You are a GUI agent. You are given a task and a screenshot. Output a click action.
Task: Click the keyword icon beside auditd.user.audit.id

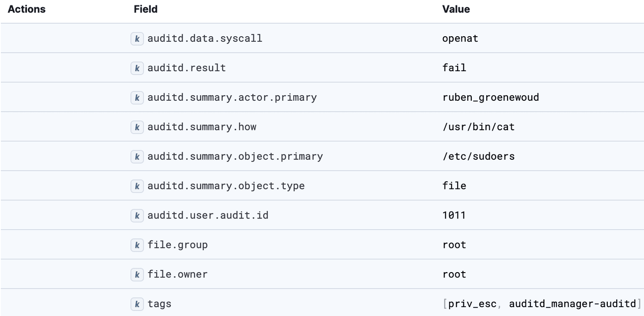(137, 216)
